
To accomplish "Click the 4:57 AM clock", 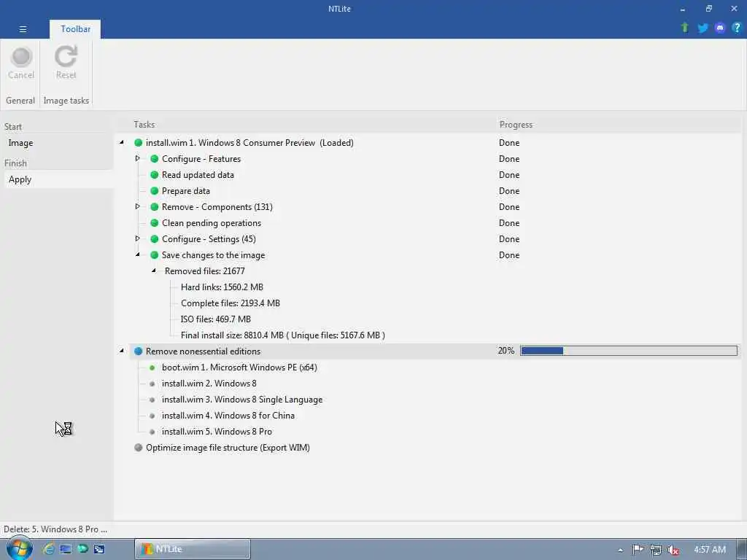I will point(709,550).
